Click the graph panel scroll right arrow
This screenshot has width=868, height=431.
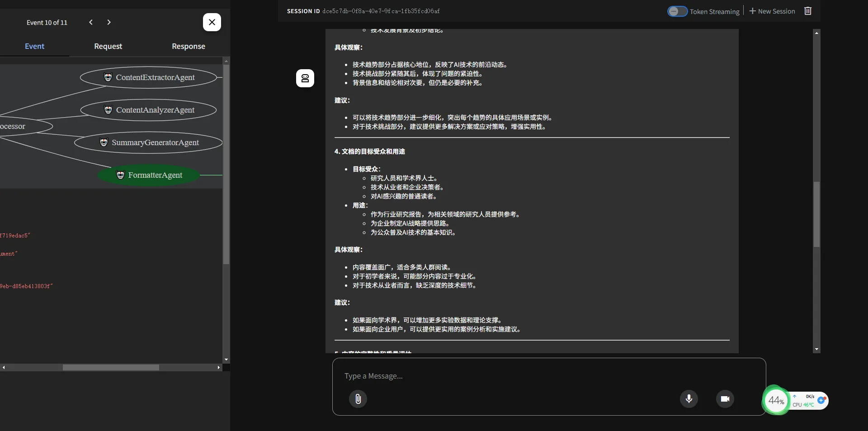pos(219,368)
